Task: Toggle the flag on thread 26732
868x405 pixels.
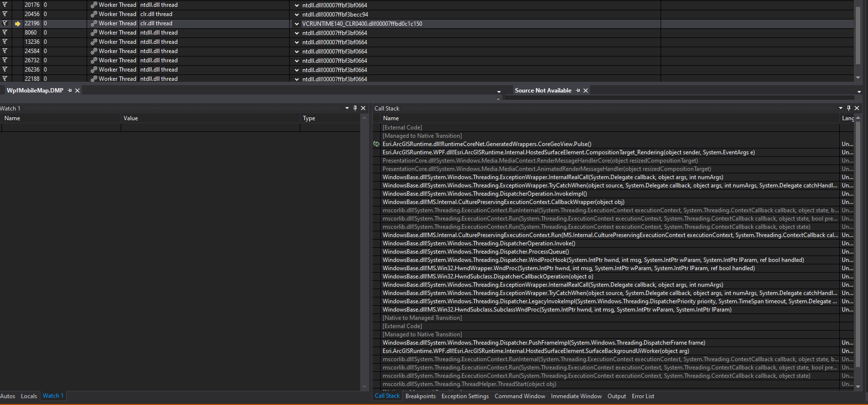Action: [5, 60]
